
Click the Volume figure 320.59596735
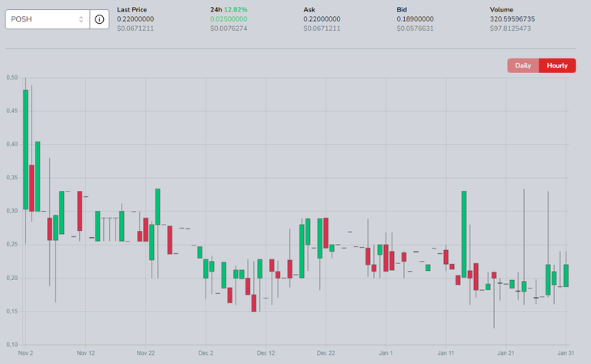click(x=513, y=18)
